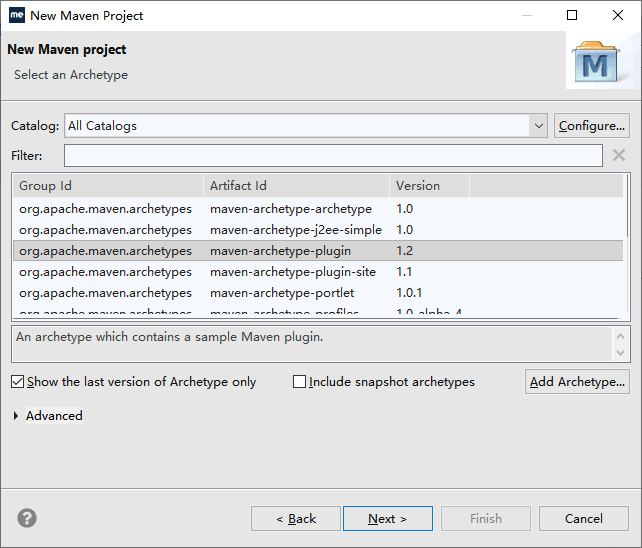
Task: Proceed with the Next > button
Action: point(388,519)
